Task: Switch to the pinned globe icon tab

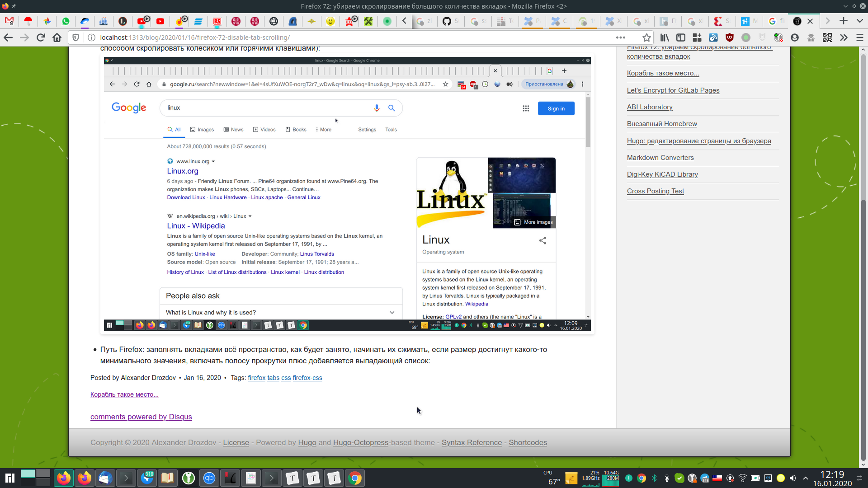Action: pos(274,21)
